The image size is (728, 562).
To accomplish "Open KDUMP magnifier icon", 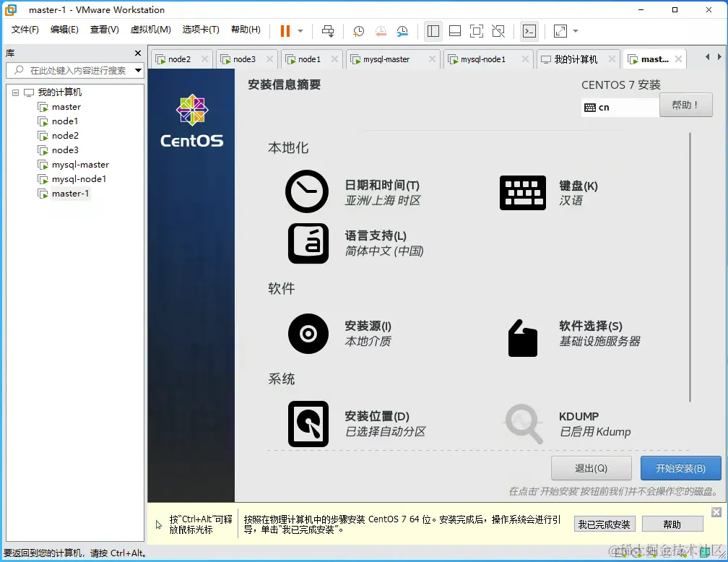I will pyautogui.click(x=523, y=423).
